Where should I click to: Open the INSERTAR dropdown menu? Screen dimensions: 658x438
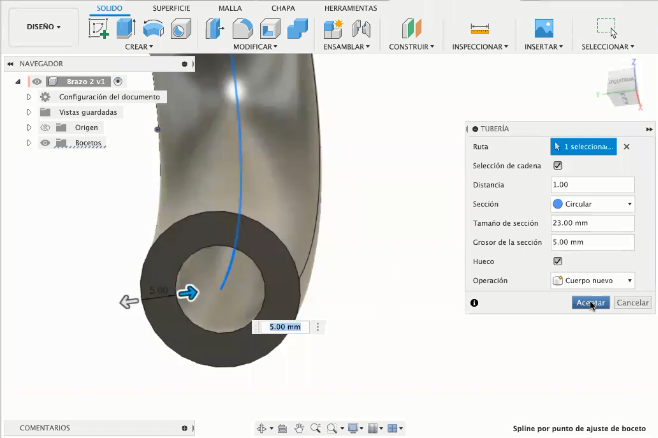pos(543,47)
